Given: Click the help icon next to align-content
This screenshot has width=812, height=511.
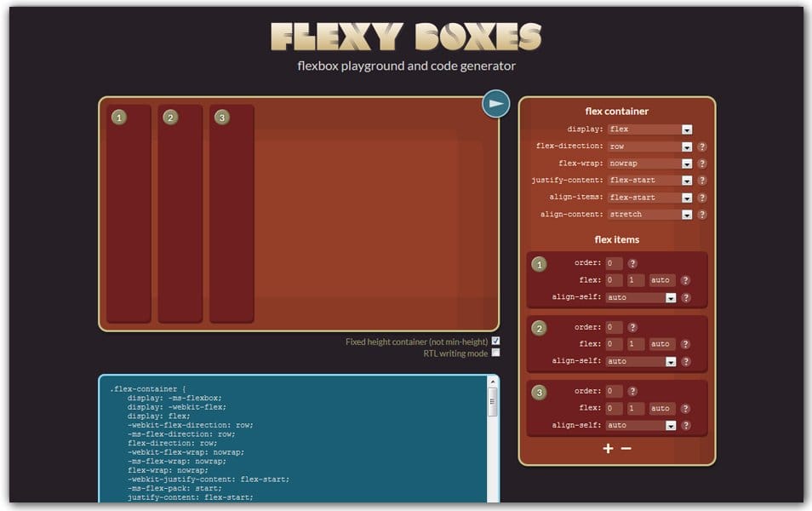Looking at the screenshot, I should [700, 214].
